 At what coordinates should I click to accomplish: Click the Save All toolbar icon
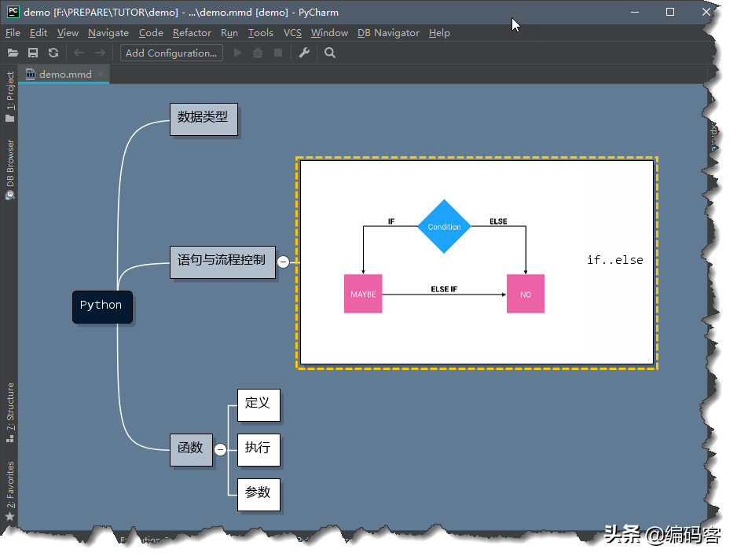tap(33, 53)
